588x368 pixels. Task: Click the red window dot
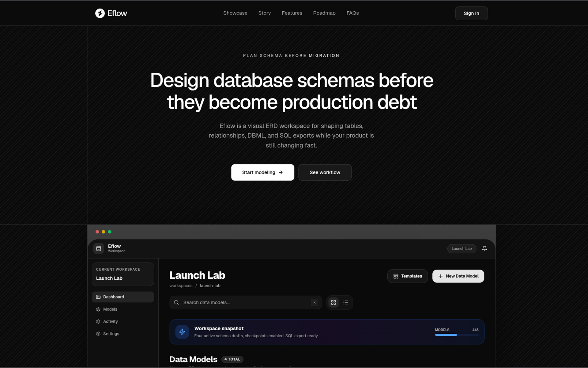(97, 232)
